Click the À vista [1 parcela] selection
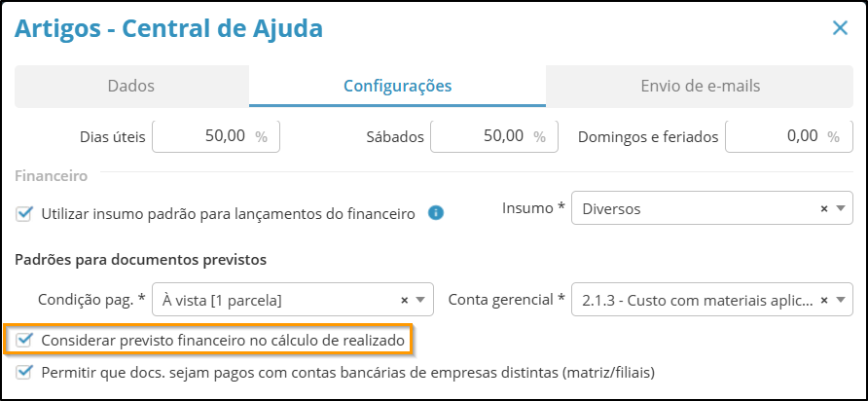868x401 pixels. (222, 301)
